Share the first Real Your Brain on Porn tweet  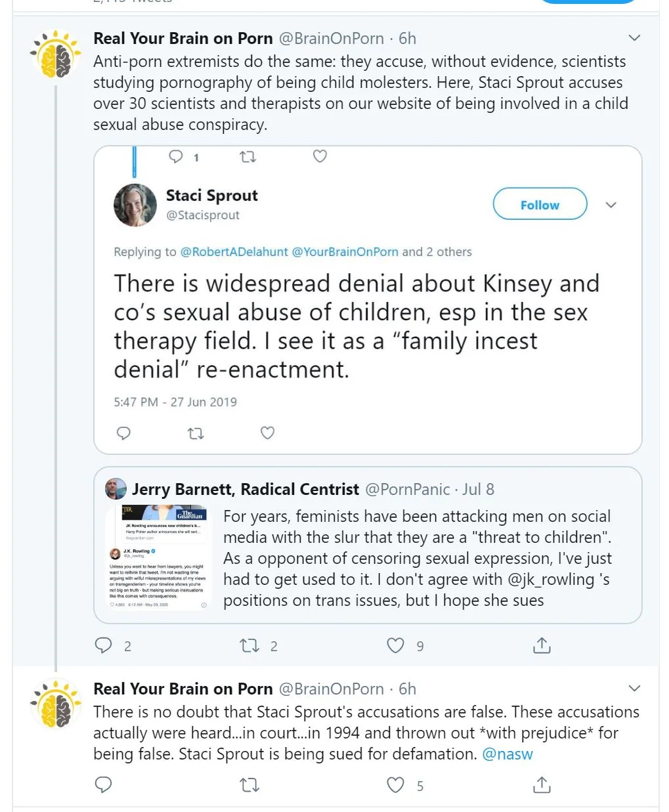point(542,645)
